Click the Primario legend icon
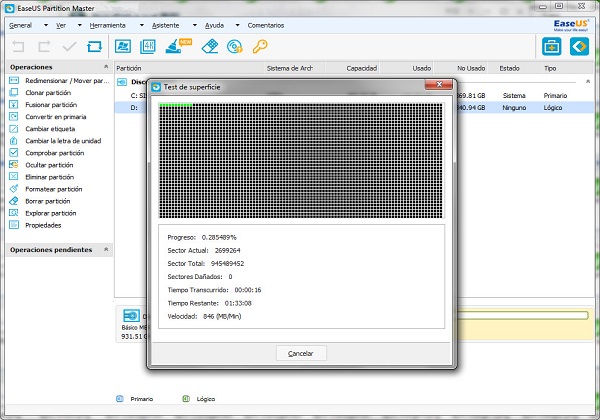 click(x=120, y=399)
